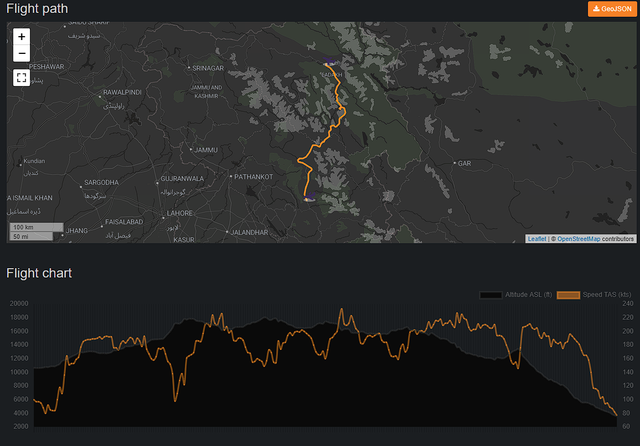Image resolution: width=640 pixels, height=446 pixels.
Task: Open the OpenStreetMap contributors link
Action: point(578,239)
